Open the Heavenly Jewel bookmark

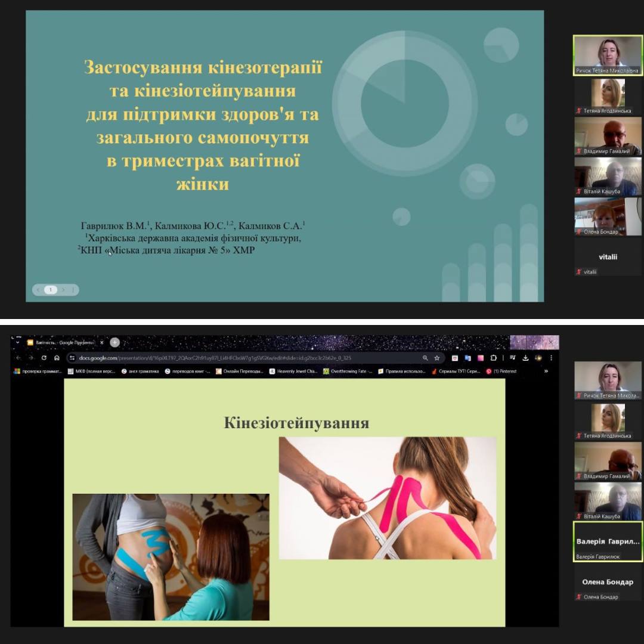pos(293,371)
